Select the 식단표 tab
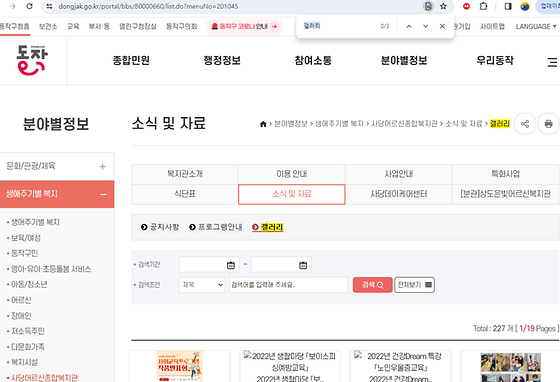 tap(185, 194)
